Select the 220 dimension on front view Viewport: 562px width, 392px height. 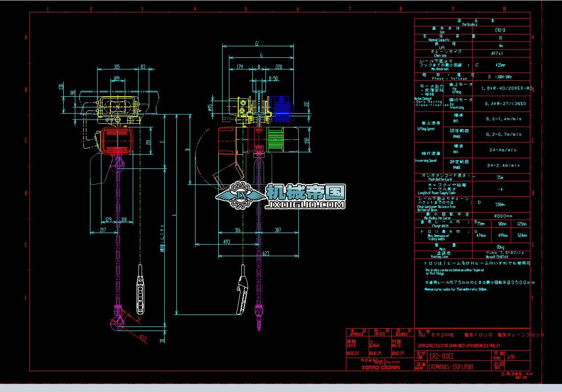tap(278, 67)
